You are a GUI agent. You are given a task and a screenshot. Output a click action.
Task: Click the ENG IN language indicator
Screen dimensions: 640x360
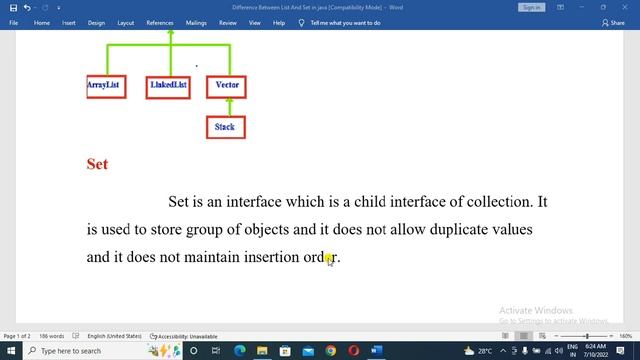point(573,351)
